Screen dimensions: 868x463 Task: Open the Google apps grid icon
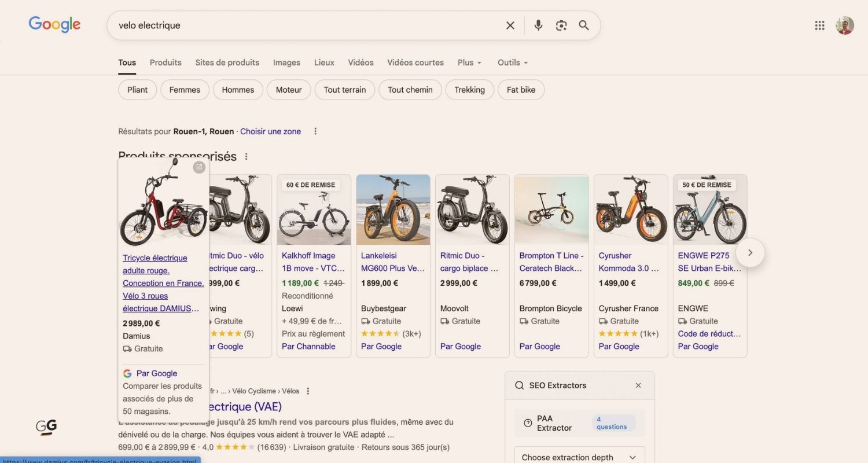(x=819, y=25)
